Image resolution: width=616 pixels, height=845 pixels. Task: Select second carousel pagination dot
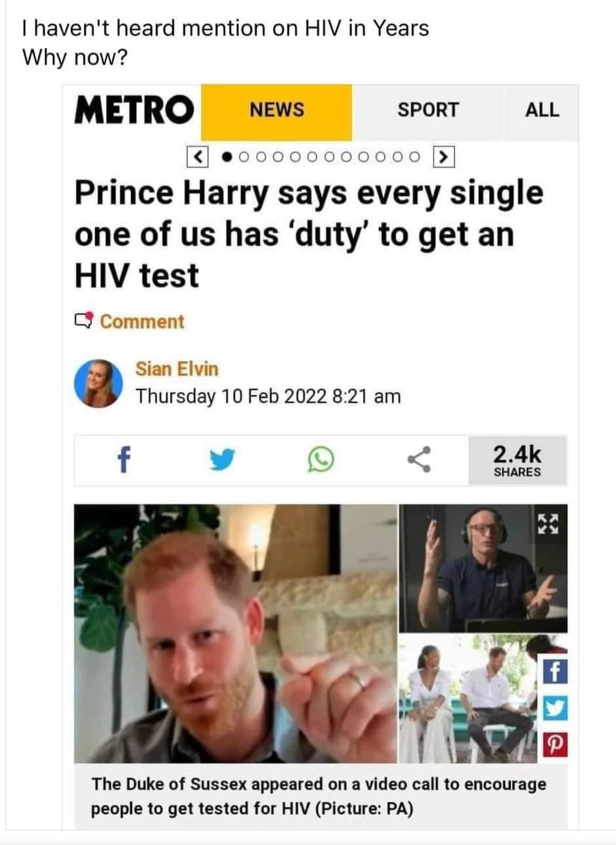point(244,158)
